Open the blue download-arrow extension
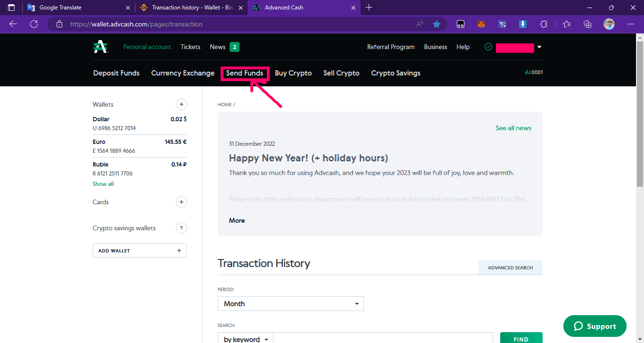 (x=523, y=24)
